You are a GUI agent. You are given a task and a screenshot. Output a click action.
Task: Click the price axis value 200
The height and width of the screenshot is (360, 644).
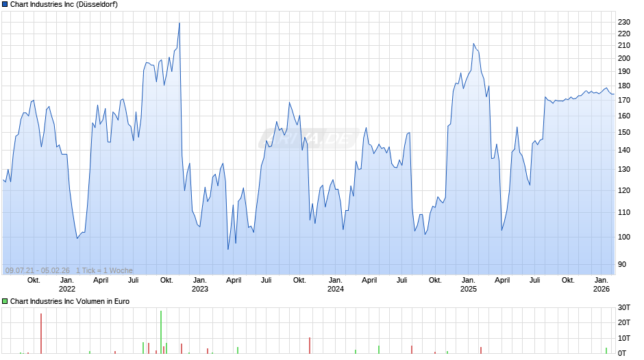point(624,58)
